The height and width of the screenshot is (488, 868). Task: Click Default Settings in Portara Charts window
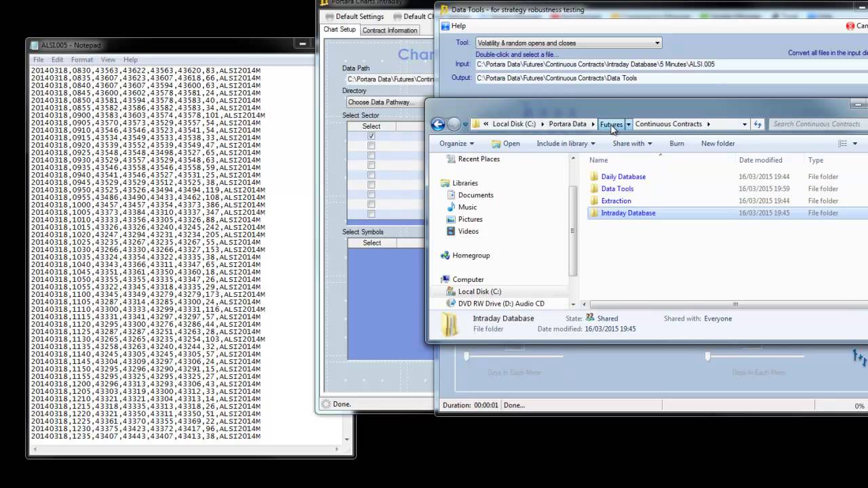pyautogui.click(x=353, y=16)
